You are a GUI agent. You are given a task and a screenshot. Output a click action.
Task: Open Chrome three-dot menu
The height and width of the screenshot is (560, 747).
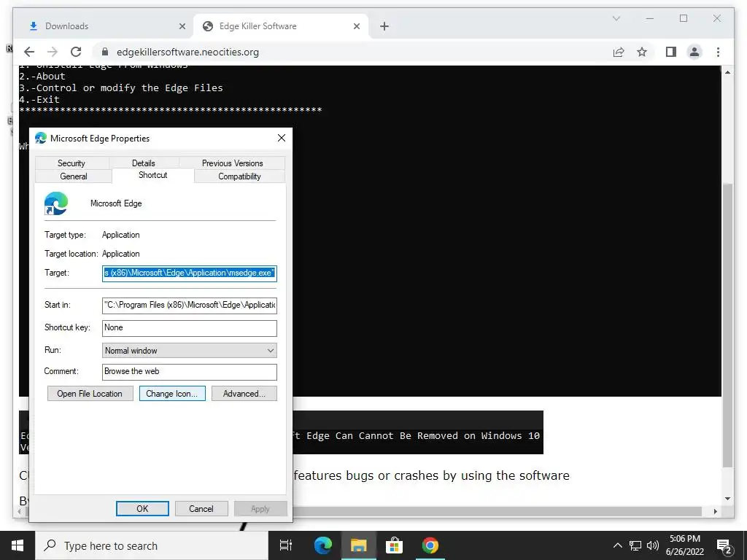point(718,52)
